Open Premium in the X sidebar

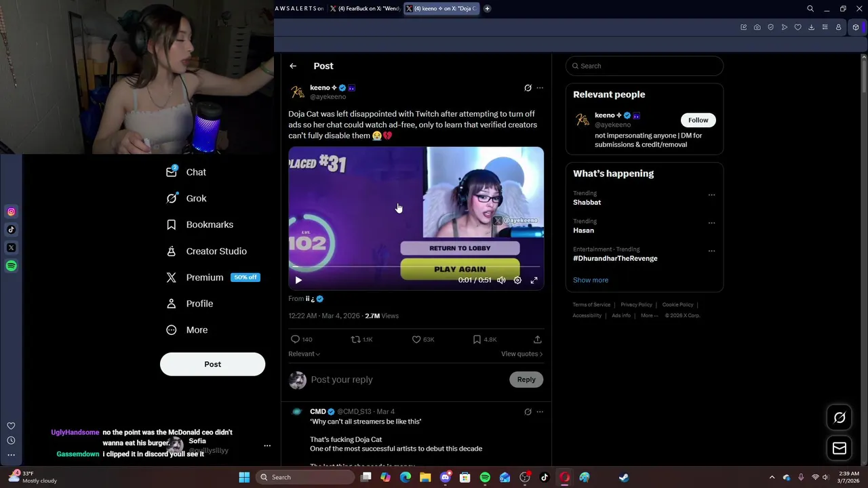click(x=214, y=277)
